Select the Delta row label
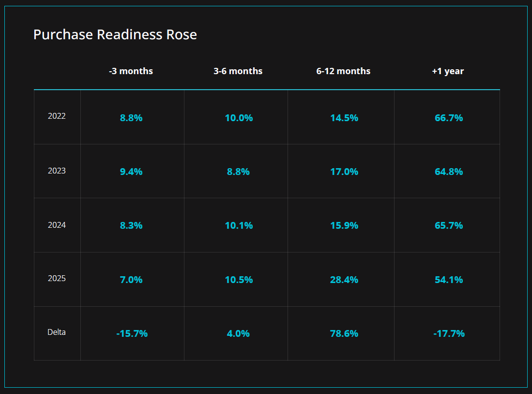This screenshot has height=394, width=532. click(57, 332)
